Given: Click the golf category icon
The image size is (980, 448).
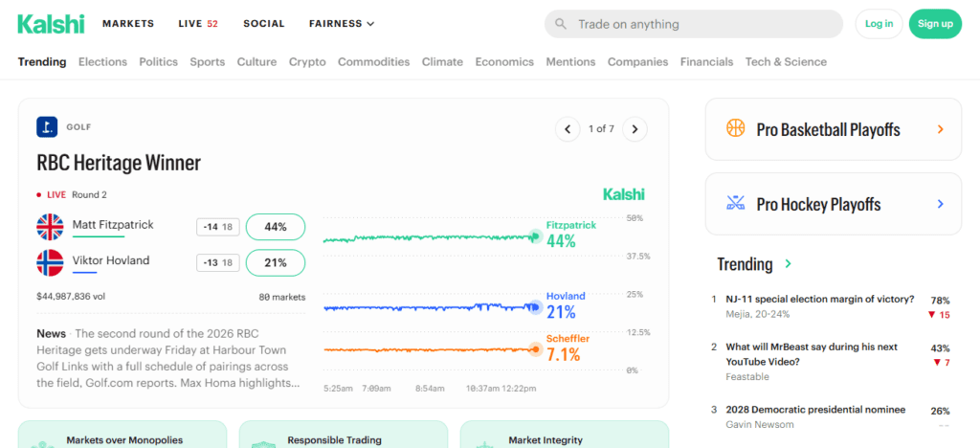Looking at the screenshot, I should click(47, 127).
